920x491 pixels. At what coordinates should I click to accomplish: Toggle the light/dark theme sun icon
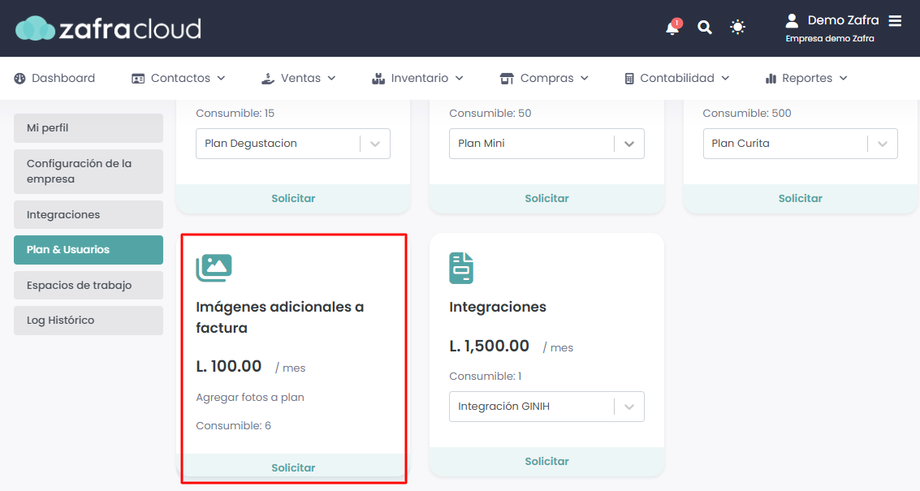point(738,27)
